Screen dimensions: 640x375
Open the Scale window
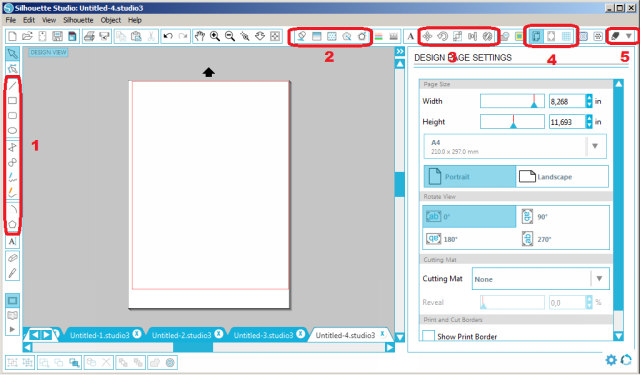pyautogui.click(x=457, y=36)
